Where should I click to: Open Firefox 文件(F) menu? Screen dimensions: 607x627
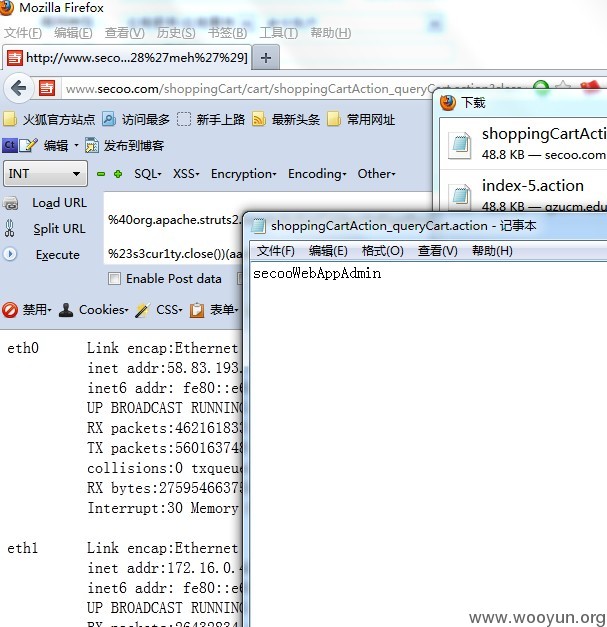click(23, 32)
